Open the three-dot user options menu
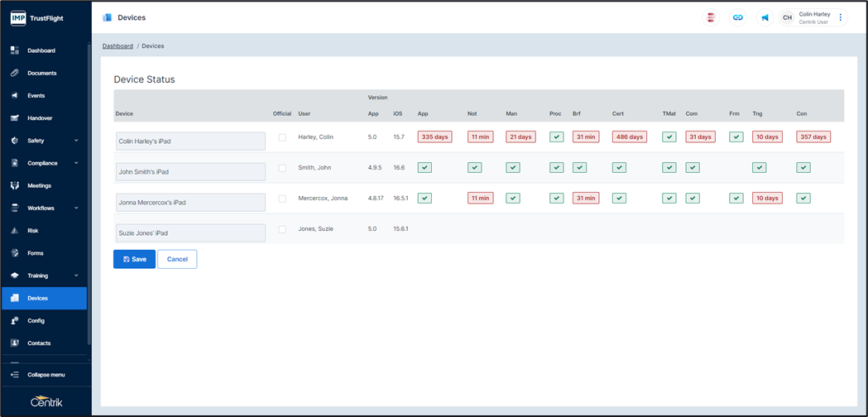 click(x=841, y=17)
